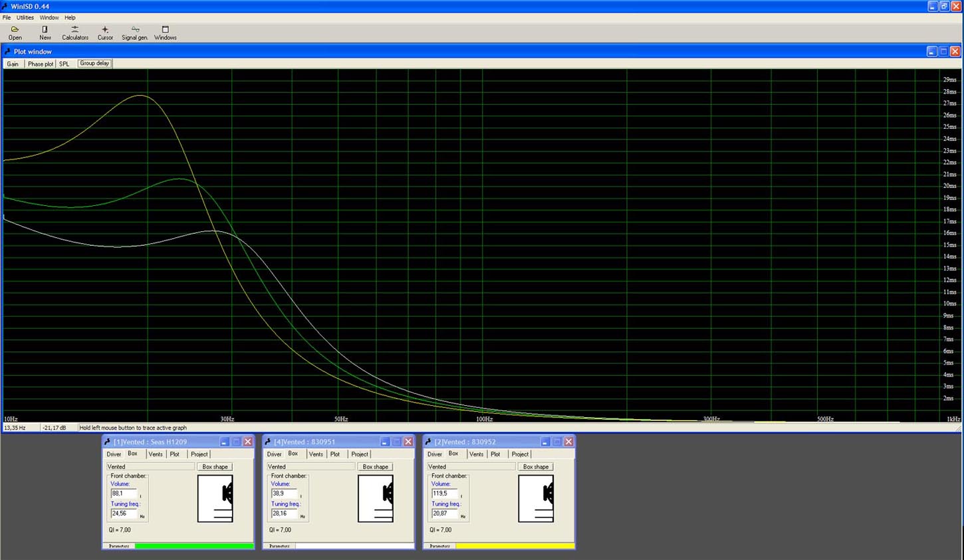
Task: Click speaker box diagram in Seas H1209 window
Action: click(x=215, y=498)
